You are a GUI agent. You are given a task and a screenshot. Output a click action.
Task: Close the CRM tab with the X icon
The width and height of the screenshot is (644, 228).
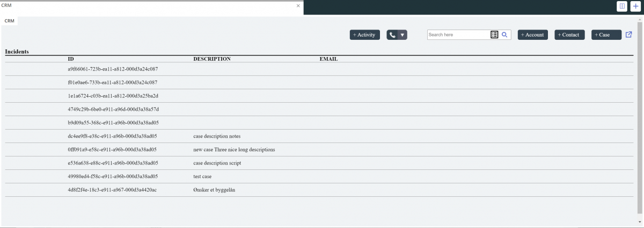[298, 5]
